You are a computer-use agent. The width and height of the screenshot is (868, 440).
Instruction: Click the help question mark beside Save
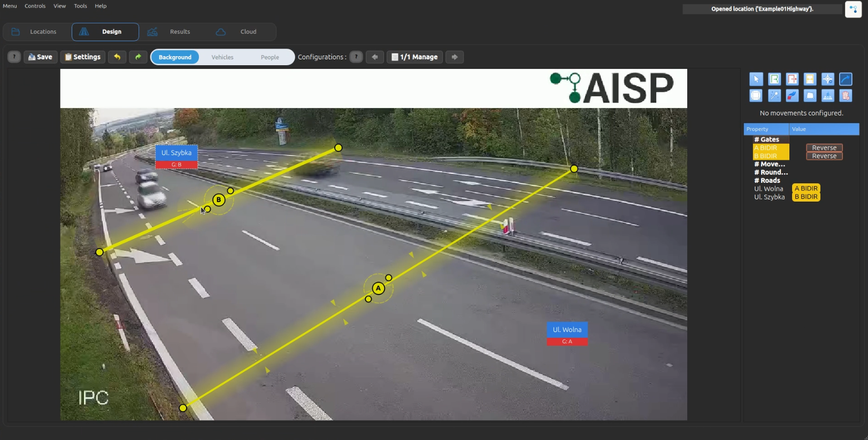14,57
